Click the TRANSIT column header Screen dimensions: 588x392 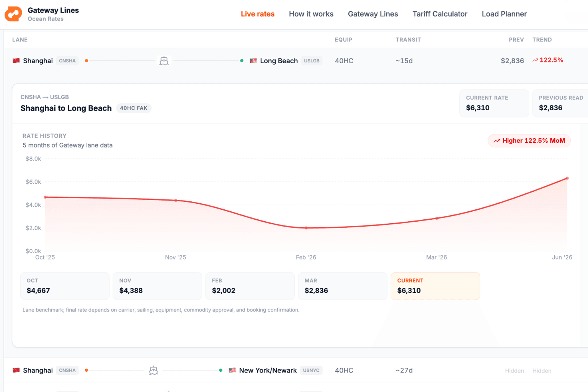point(408,39)
